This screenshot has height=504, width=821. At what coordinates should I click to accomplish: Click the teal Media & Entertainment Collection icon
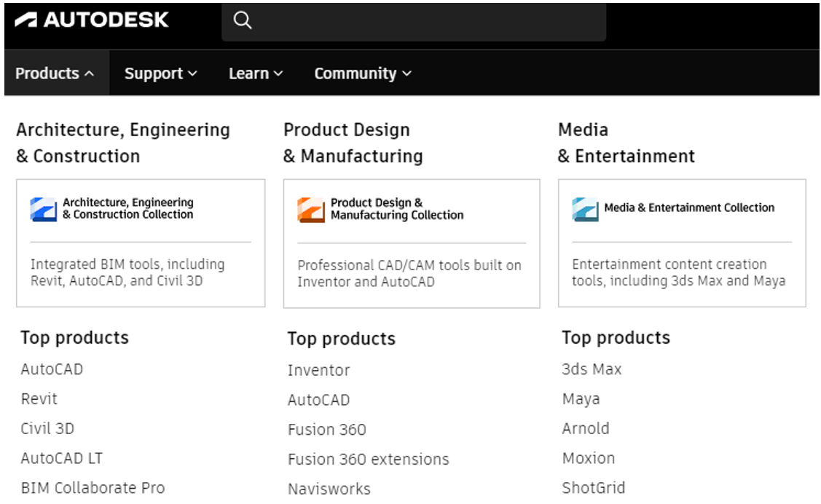click(x=586, y=209)
